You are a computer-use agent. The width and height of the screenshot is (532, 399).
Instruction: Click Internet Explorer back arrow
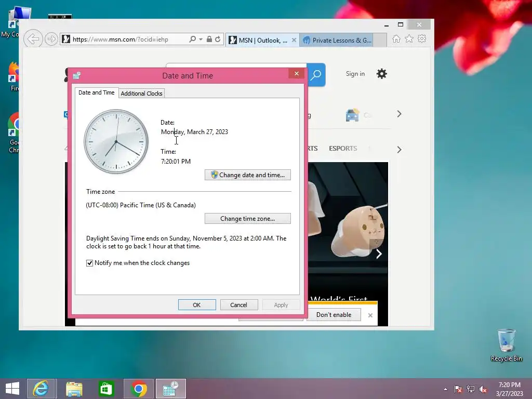[x=33, y=39]
